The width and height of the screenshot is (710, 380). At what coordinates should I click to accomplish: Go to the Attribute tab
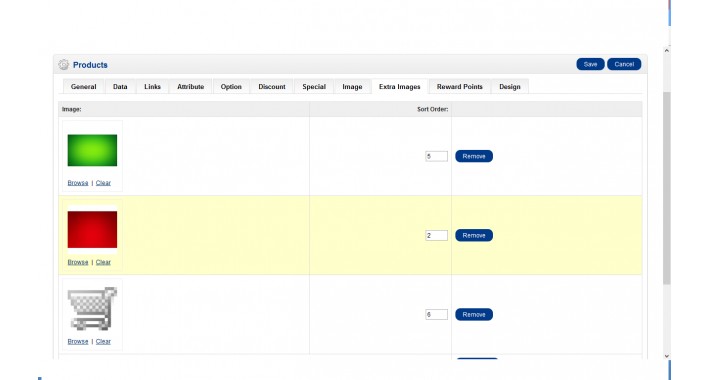click(191, 87)
